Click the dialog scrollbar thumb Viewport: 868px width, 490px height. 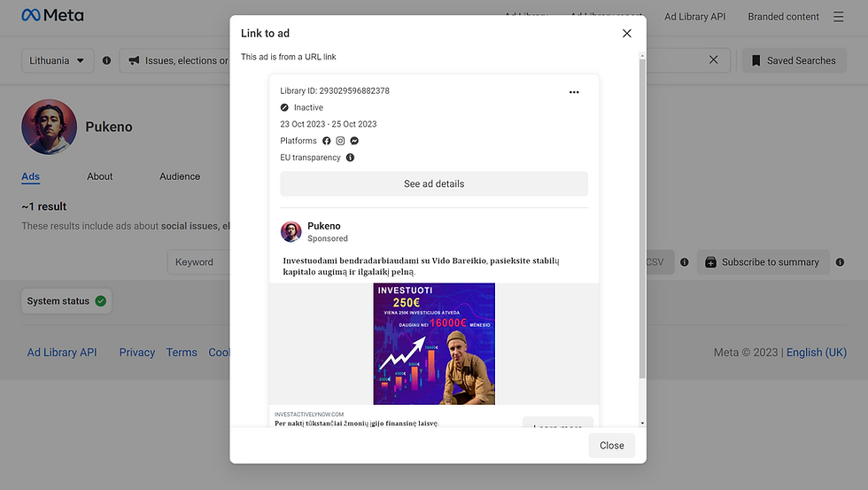642,219
